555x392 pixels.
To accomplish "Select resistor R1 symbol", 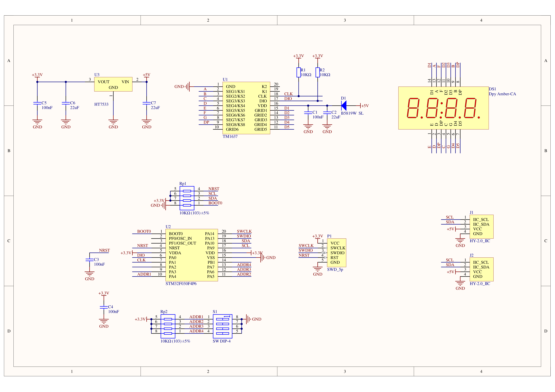I will 299,72.
